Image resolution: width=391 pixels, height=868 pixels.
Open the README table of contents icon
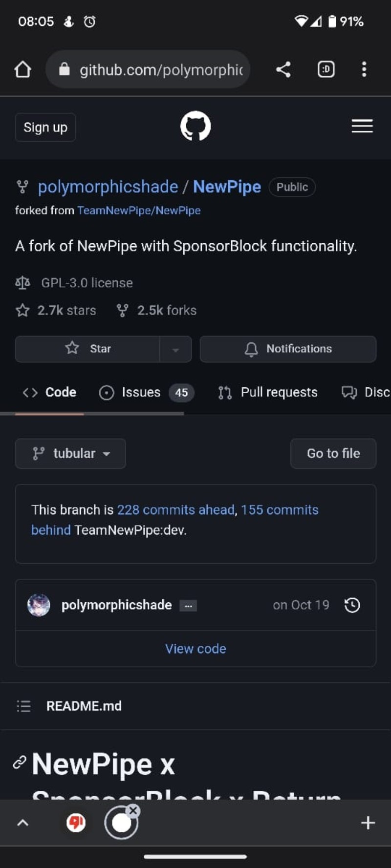23,706
